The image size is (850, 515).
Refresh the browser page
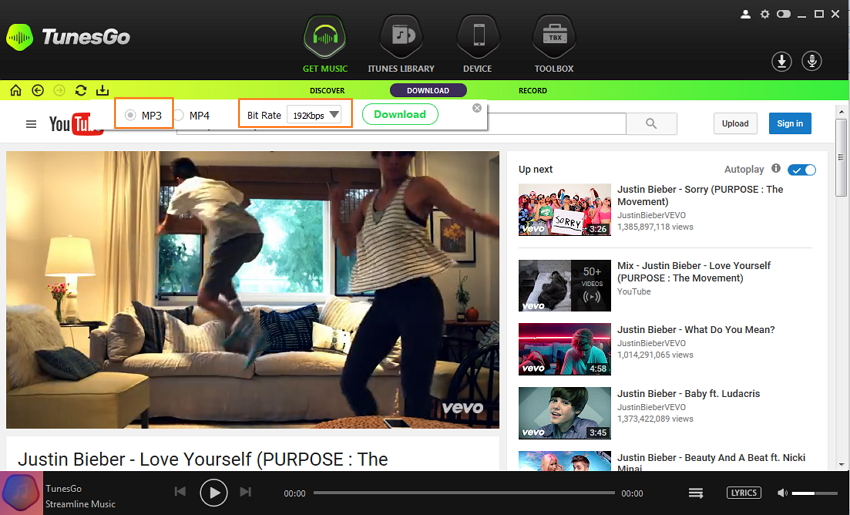coord(81,91)
